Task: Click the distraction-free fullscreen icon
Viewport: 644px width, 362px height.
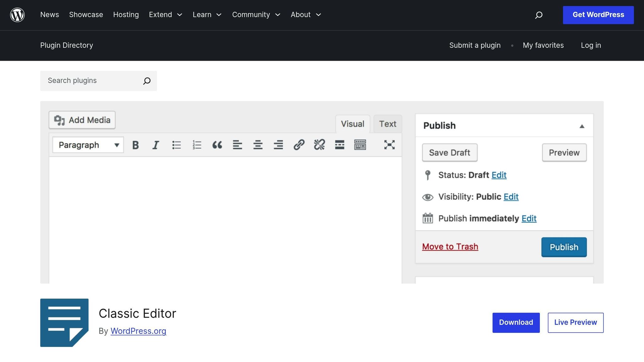Action: click(x=389, y=145)
